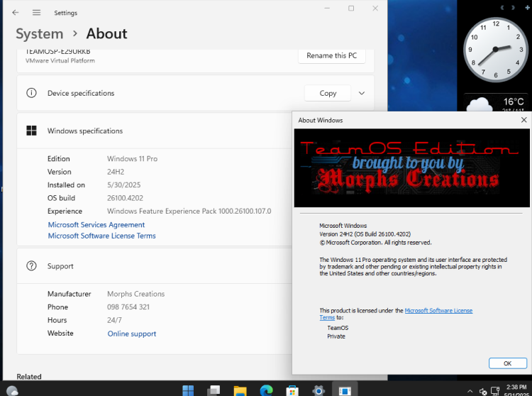Open Microsoft Software License Terms in Settings
Screen dimensions: 532x396
[x=101, y=236]
